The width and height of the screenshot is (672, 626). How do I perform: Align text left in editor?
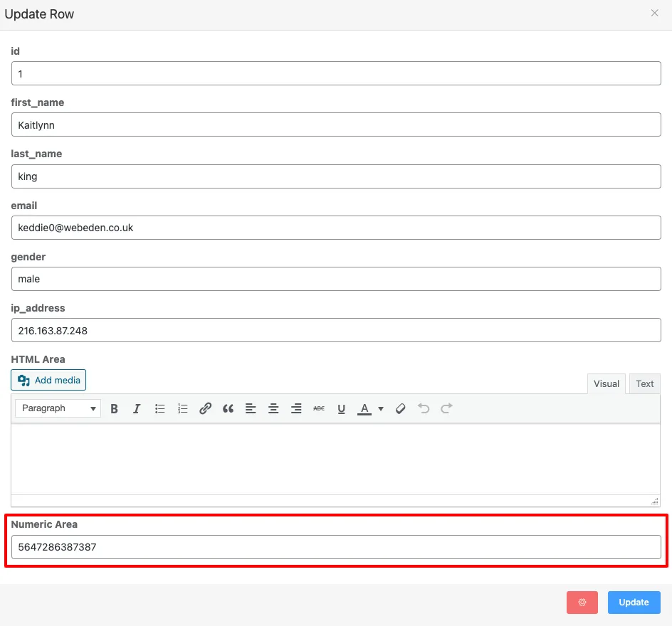coord(251,408)
